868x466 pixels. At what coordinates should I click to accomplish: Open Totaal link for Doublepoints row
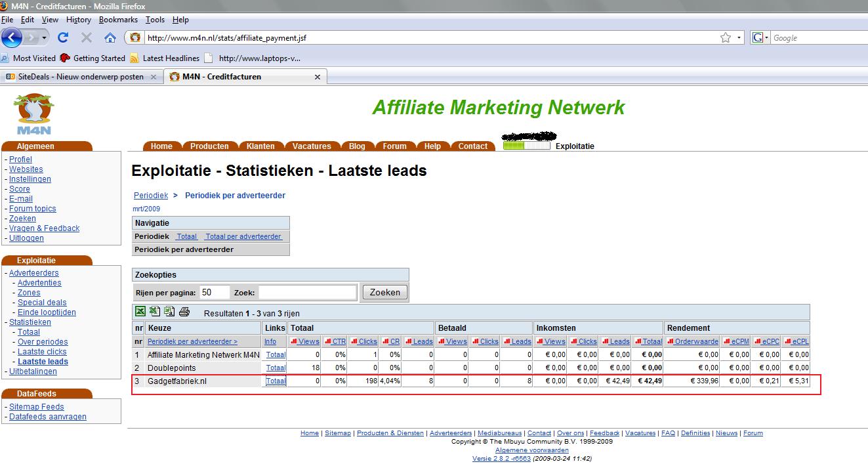[x=276, y=368]
